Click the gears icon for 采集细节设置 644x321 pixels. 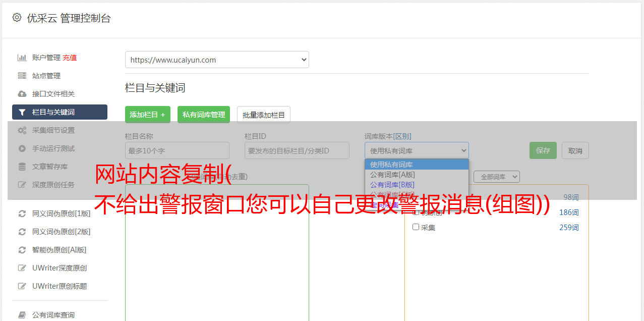tap(22, 130)
